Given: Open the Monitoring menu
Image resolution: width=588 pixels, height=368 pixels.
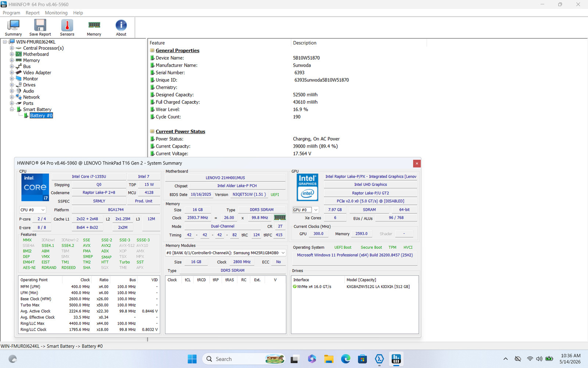Looking at the screenshot, I should click(56, 13).
